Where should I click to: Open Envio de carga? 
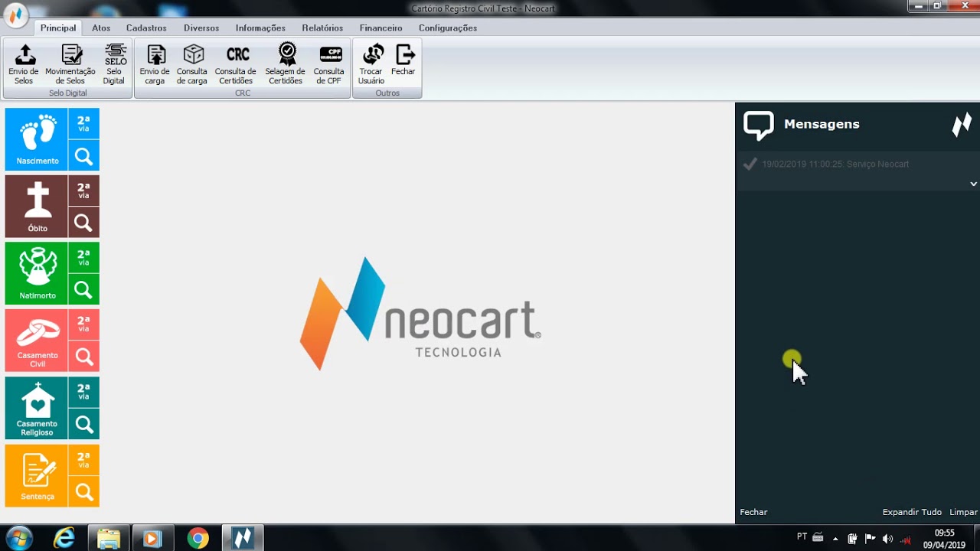(x=155, y=64)
